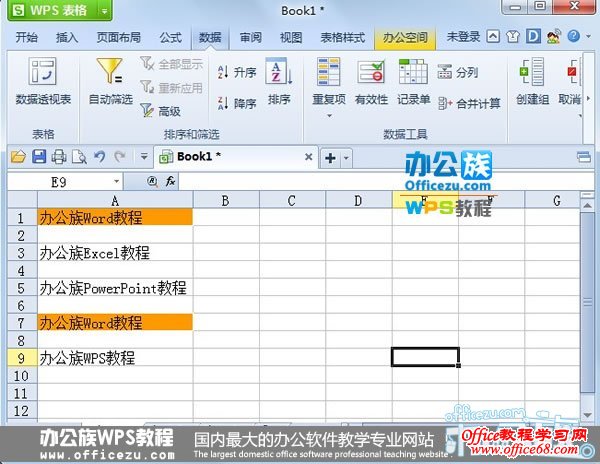Sort descending with 降序
600x464 pixels.
pos(236,103)
